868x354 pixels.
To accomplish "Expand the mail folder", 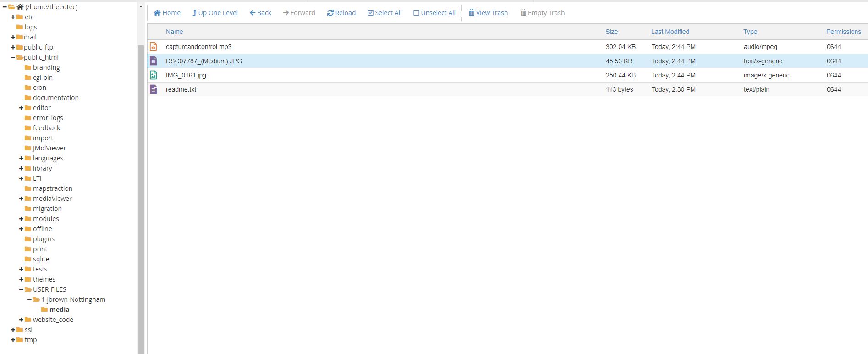I will click(13, 37).
